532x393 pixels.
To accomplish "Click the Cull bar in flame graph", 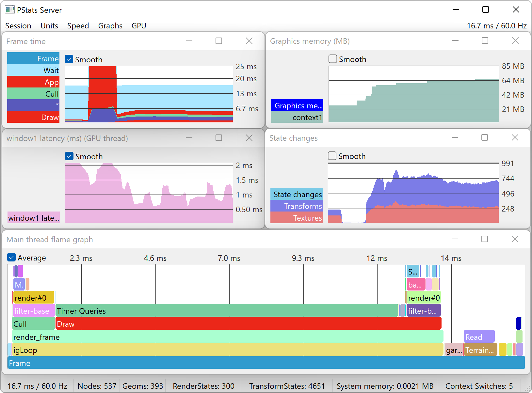I will tap(34, 323).
